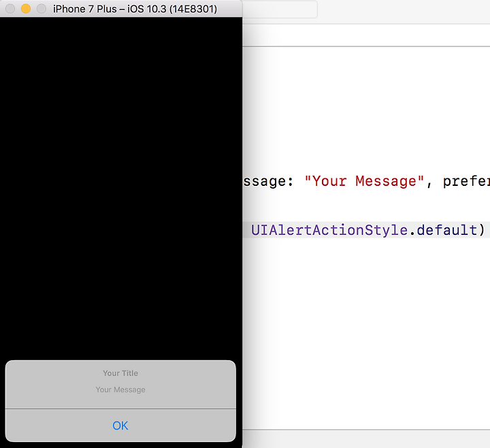The image size is (490, 448).
Task: Click the .default token in code
Action: [x=443, y=230]
